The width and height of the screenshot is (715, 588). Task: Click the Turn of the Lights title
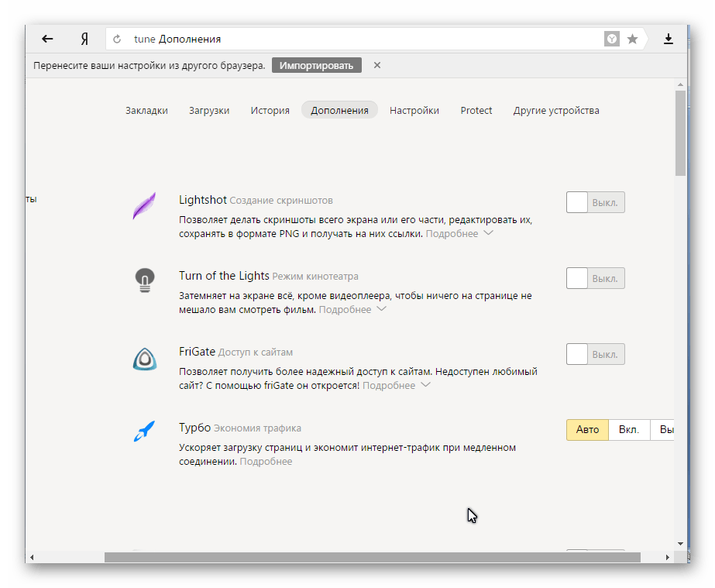point(224,276)
